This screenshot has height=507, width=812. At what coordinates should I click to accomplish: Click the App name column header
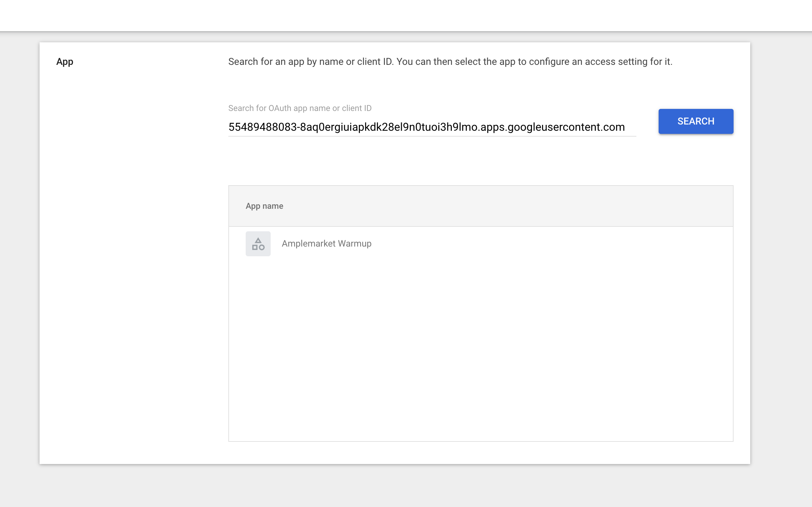tap(264, 206)
